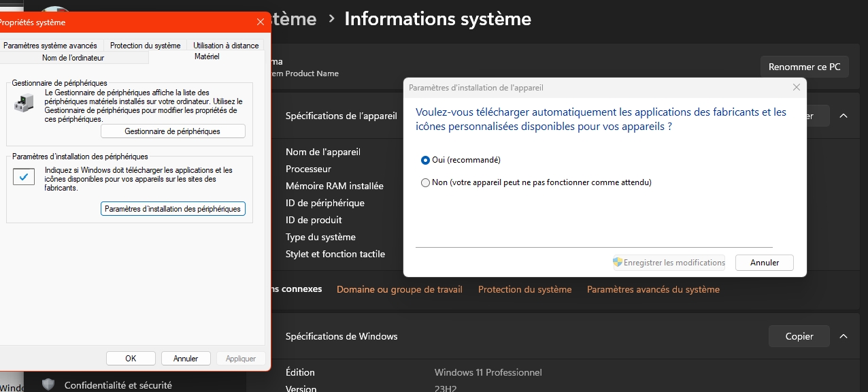Collapse "Spécifications de Windows" section chevron

coord(844,336)
